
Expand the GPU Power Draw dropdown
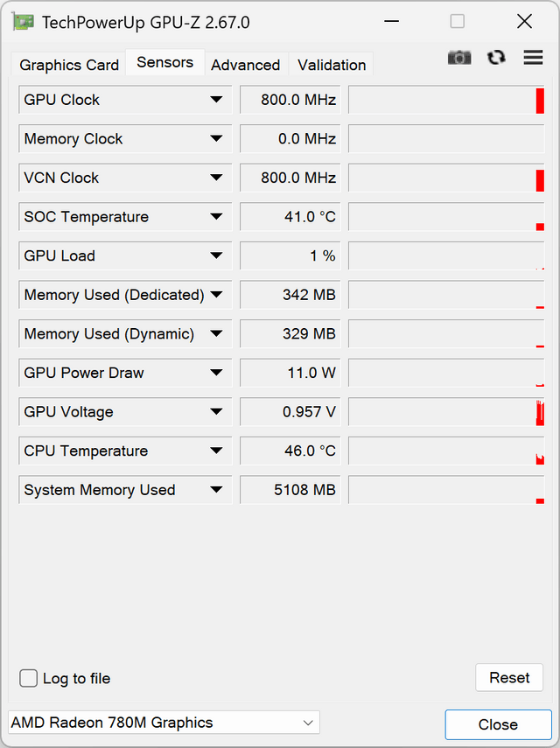tap(216, 373)
